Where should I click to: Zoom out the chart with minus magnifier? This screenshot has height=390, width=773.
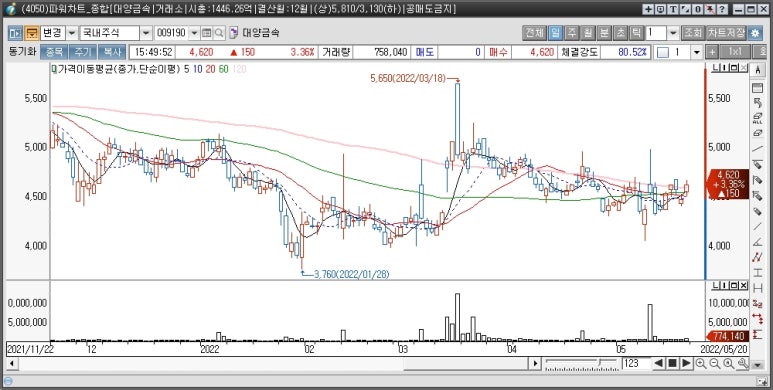click(714, 363)
